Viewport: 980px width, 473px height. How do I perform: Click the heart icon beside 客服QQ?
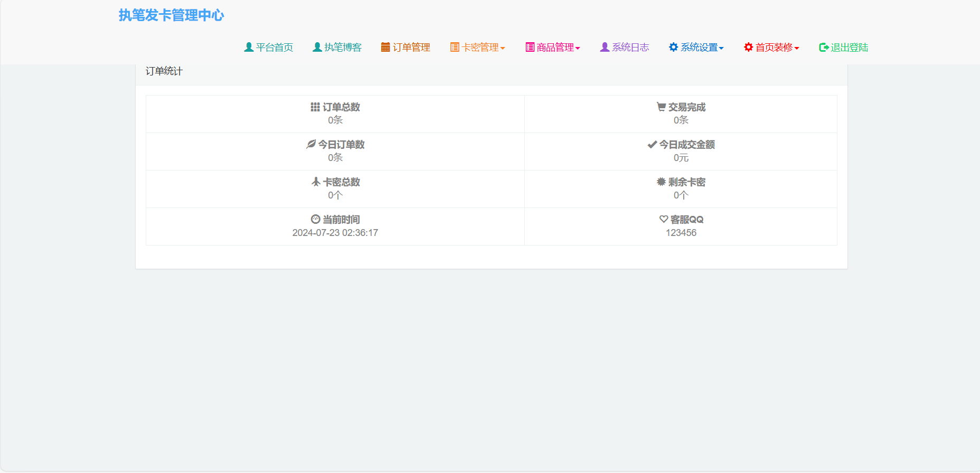point(664,219)
